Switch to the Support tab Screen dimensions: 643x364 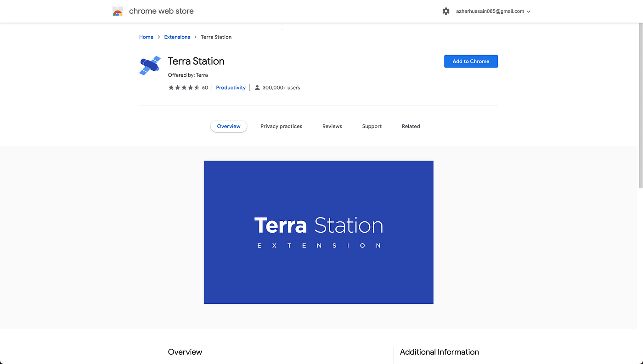click(372, 126)
